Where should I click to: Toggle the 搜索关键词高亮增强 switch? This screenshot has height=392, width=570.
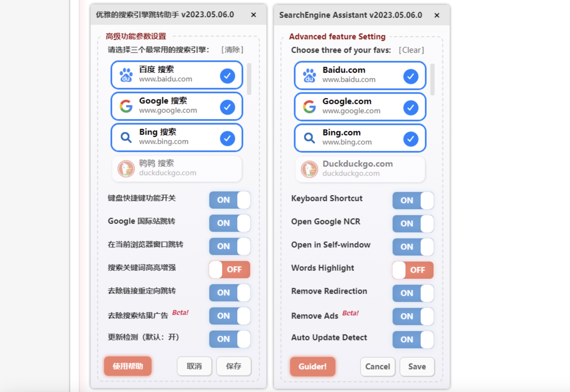click(x=229, y=269)
